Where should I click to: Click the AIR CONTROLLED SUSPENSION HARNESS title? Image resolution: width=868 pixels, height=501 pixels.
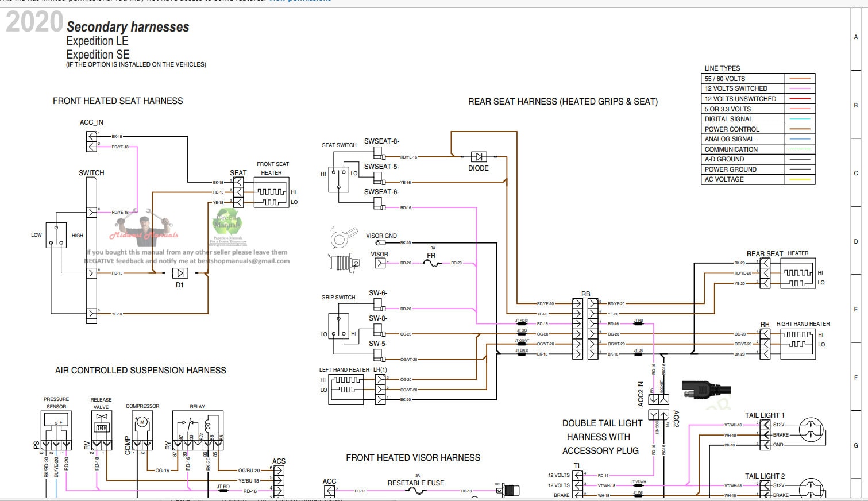click(141, 371)
